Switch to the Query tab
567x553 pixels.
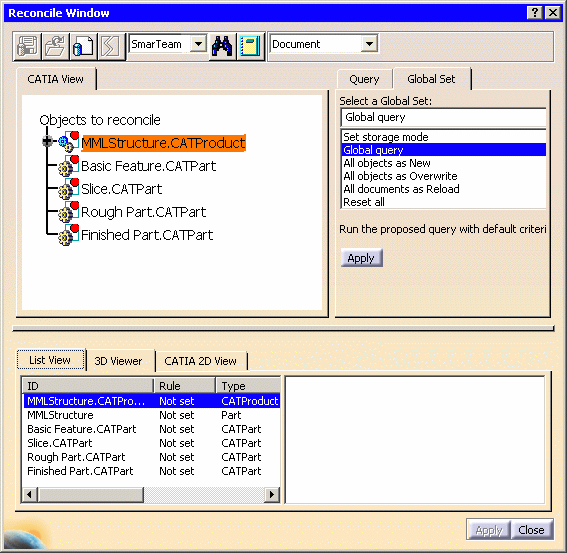364,79
